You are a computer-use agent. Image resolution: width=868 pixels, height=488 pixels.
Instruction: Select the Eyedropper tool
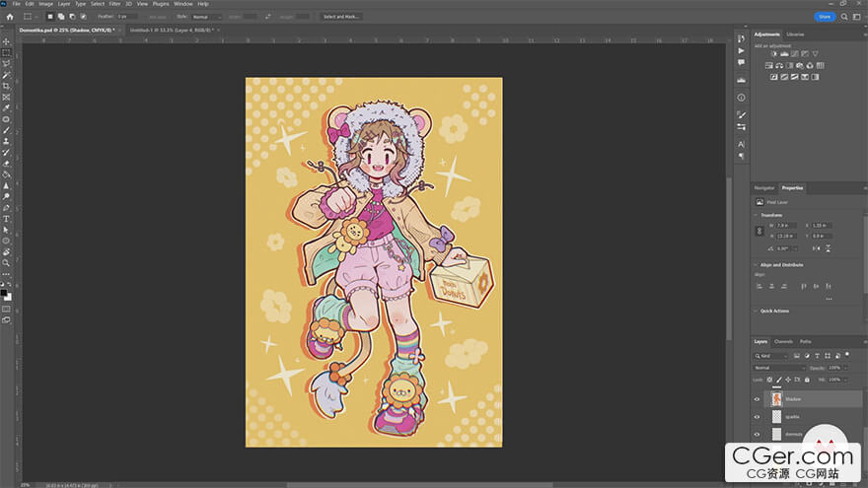[x=6, y=108]
